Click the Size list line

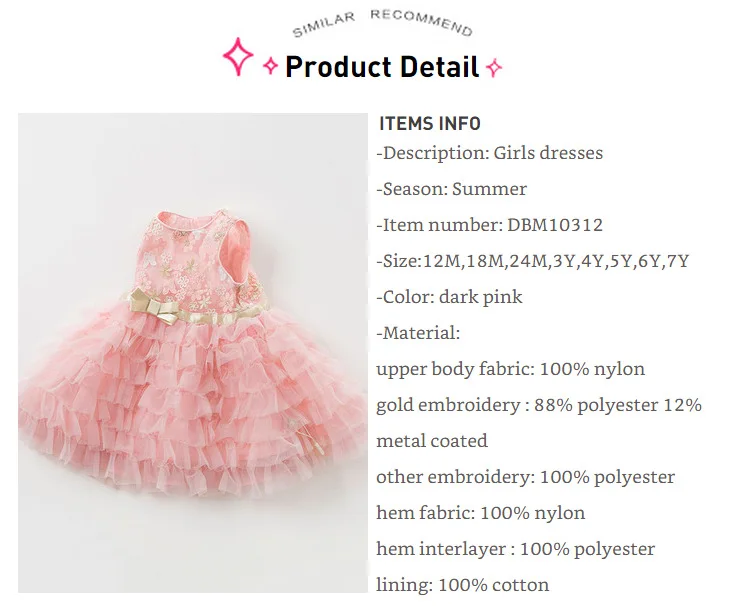[x=533, y=261]
